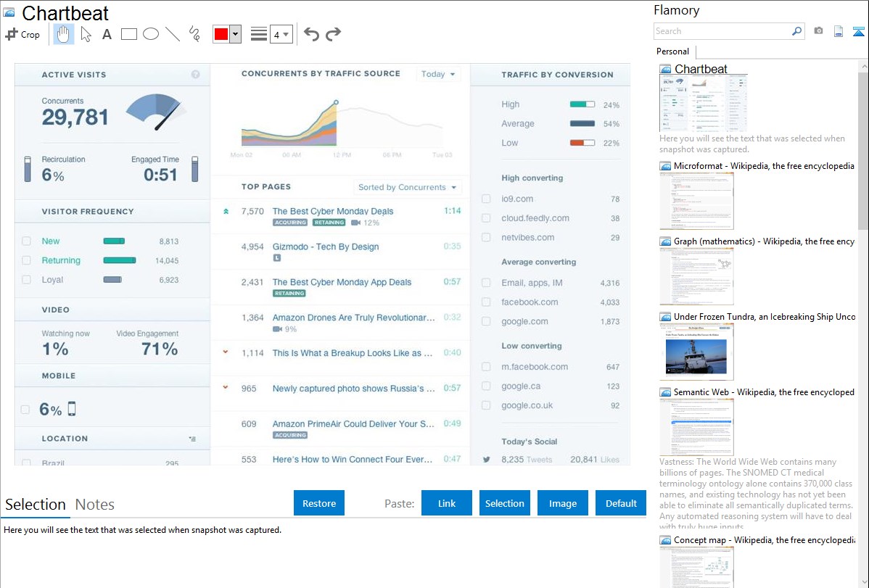The width and height of the screenshot is (869, 588).
Task: Open Graph (mathematics) Wikipedia snapshot title
Action: click(764, 241)
